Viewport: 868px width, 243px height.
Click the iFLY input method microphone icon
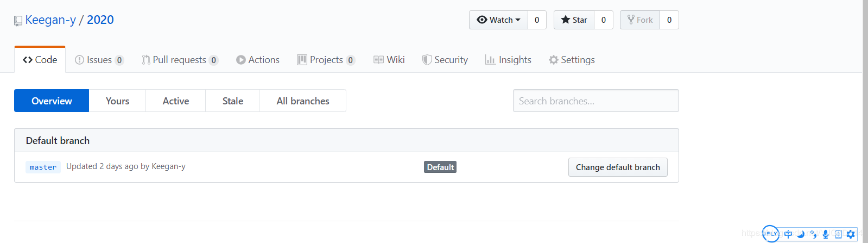pyautogui.click(x=825, y=234)
